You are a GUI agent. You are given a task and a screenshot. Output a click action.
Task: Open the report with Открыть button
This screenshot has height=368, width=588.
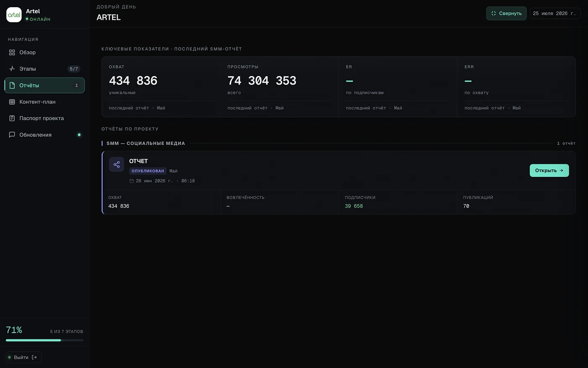click(x=549, y=171)
